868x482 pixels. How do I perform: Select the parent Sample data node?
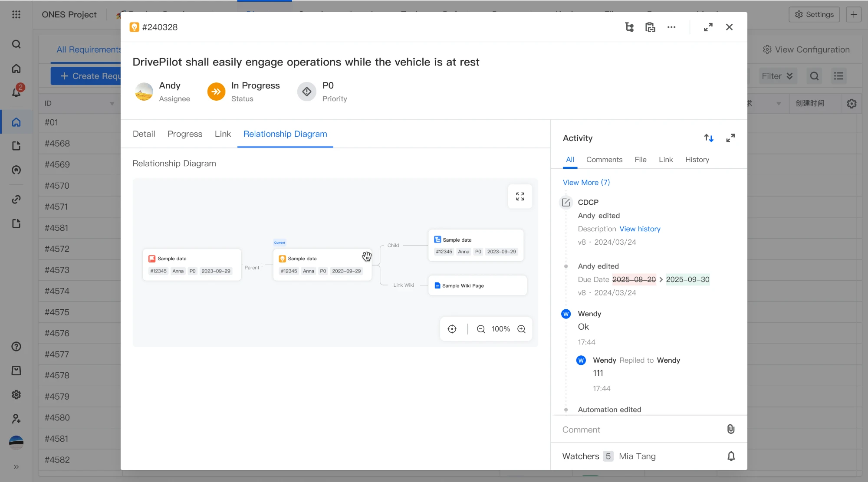click(x=192, y=265)
